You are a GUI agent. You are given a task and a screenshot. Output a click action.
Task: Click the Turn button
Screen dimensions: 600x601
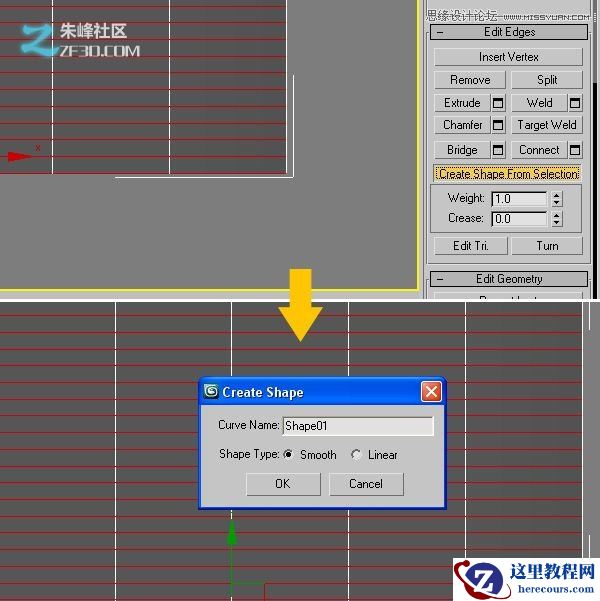(x=547, y=246)
